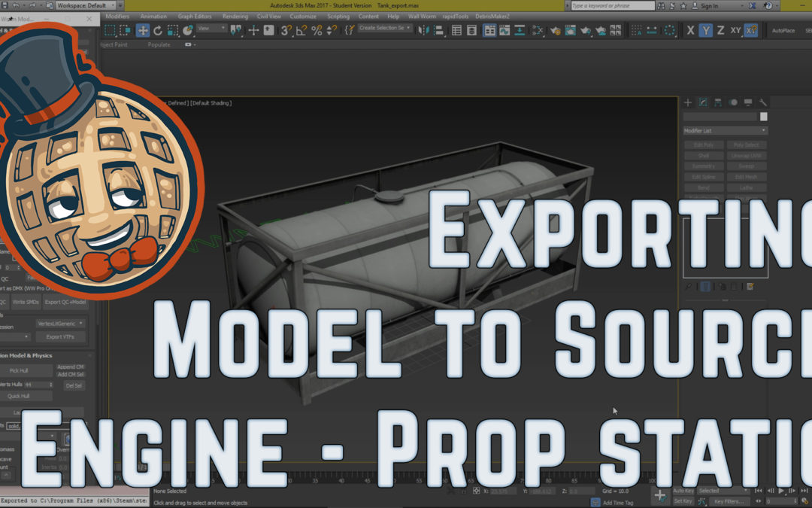
Task: Open Render Setup teapot icon
Action: pyautogui.click(x=555, y=31)
